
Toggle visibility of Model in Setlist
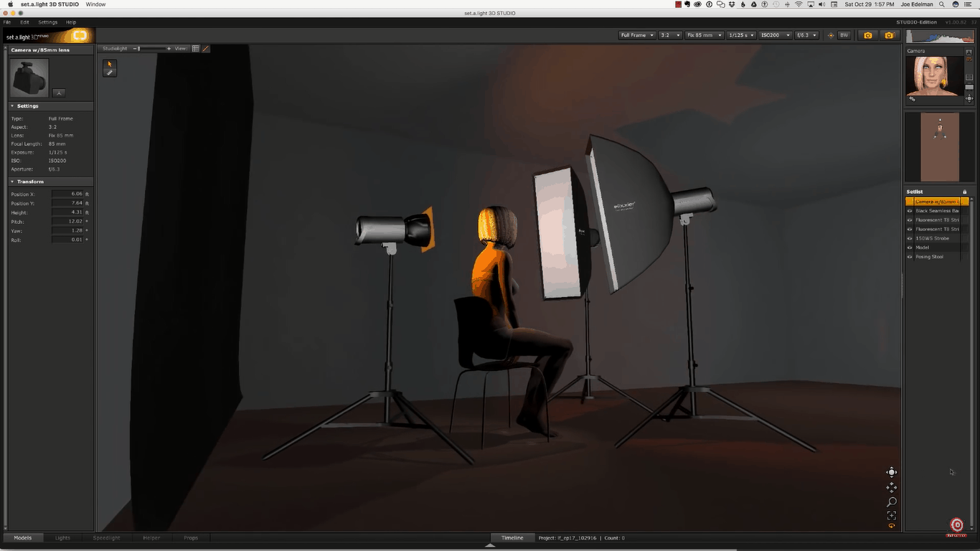pyautogui.click(x=910, y=248)
